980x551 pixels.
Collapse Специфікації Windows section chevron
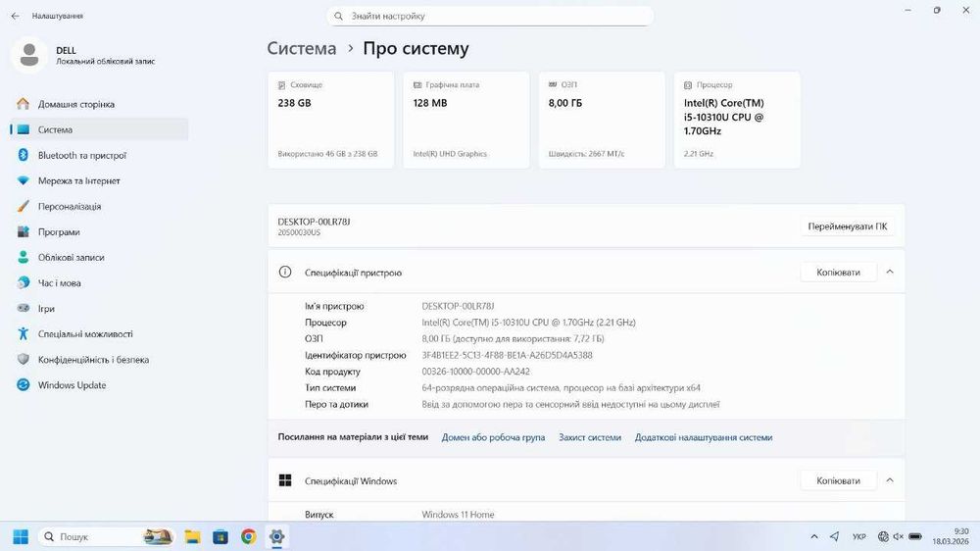pos(890,480)
